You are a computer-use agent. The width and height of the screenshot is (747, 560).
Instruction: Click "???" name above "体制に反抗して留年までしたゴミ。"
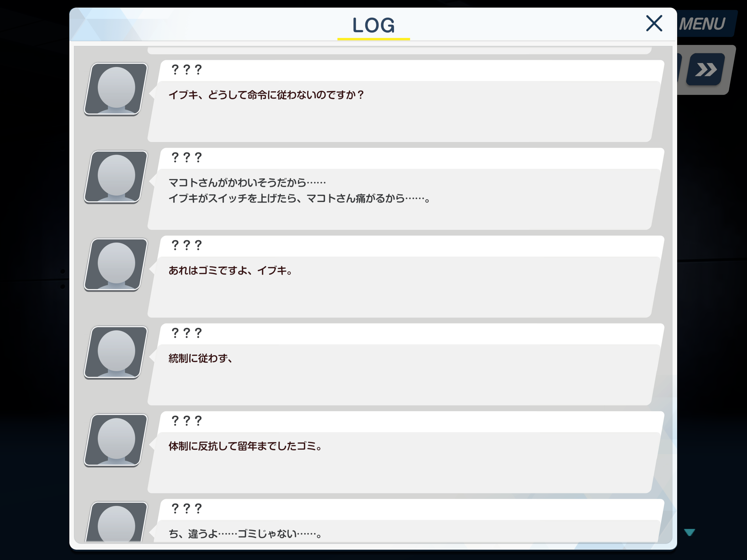(186, 421)
